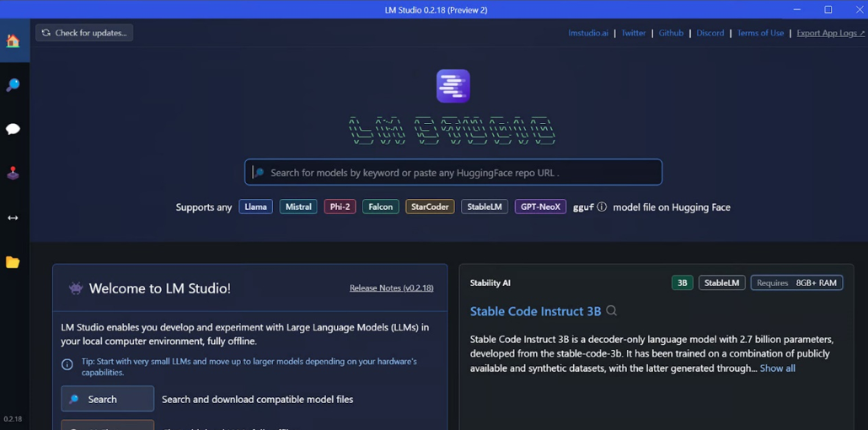Click the 'gguf' format text
Viewport: 868px width, 430px height.
click(583, 207)
